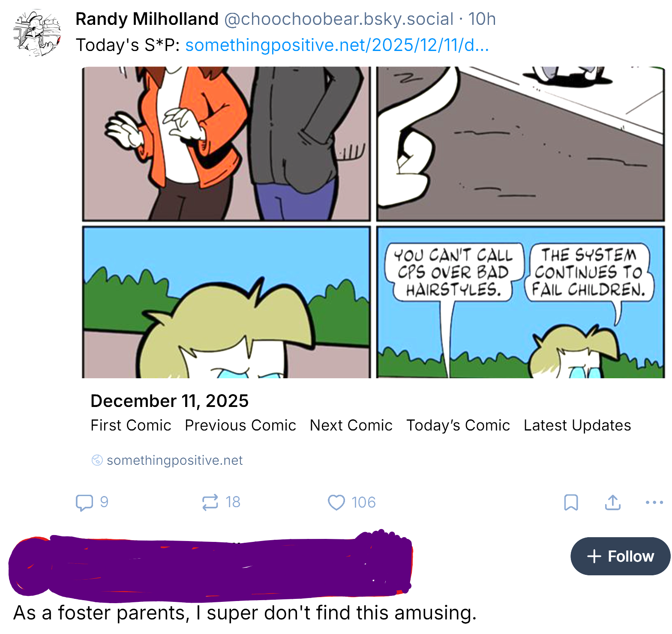Viewport: 672px width, 634px height.
Task: Open the @choochoobear.bsky.social handle
Action: (x=339, y=19)
